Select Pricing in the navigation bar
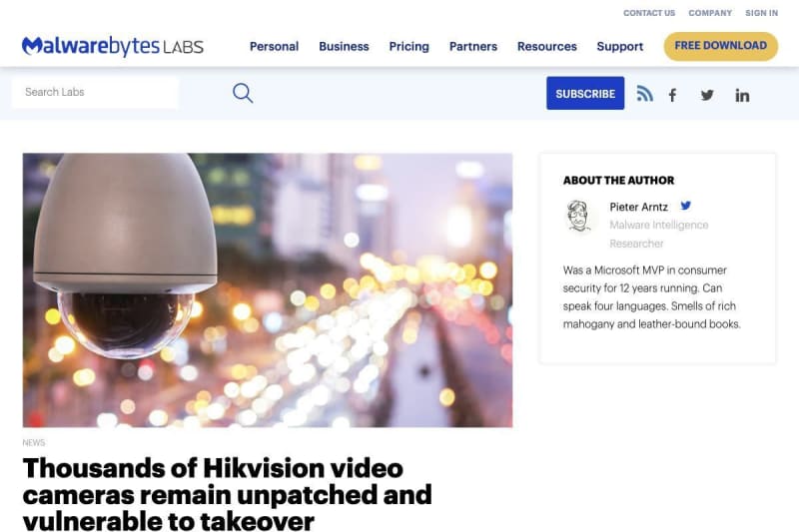Image resolution: width=799 pixels, height=532 pixels. pyautogui.click(x=409, y=47)
